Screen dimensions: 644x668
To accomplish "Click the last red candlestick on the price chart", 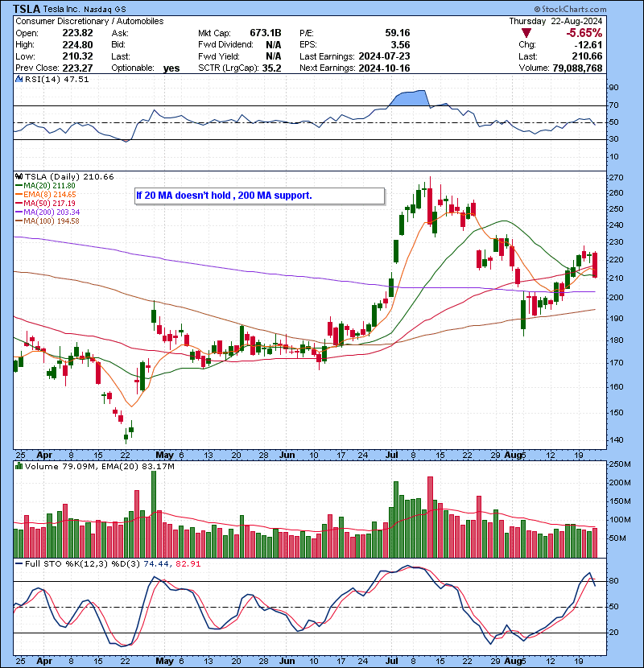I will (595, 265).
